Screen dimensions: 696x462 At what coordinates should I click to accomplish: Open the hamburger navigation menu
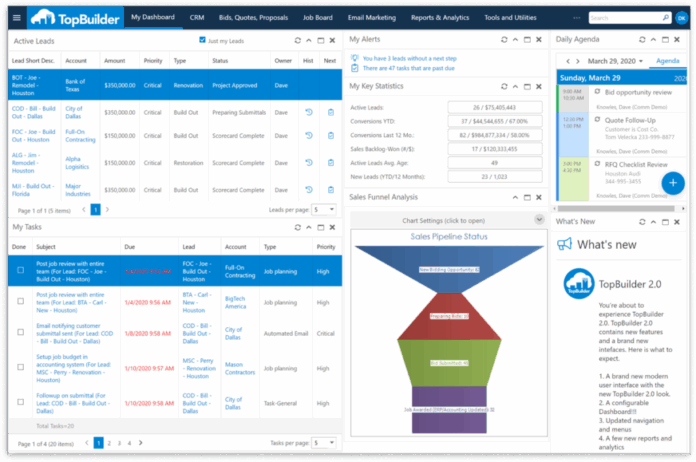(17, 18)
